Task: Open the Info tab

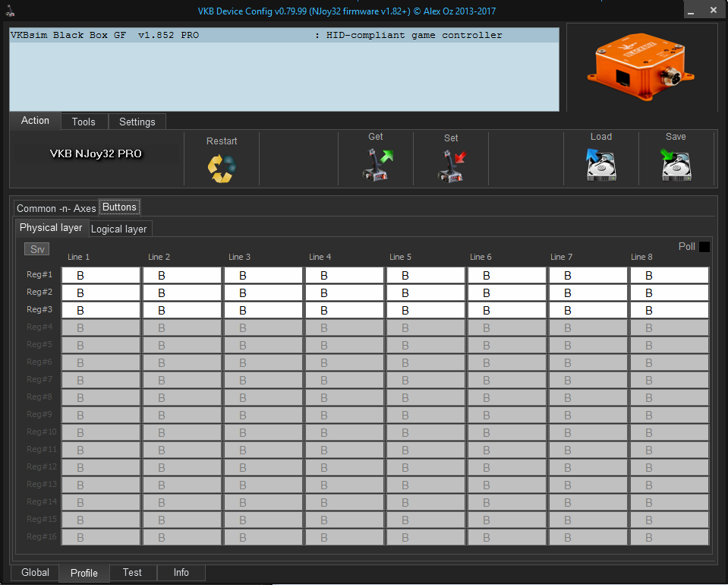Action: tap(181, 573)
